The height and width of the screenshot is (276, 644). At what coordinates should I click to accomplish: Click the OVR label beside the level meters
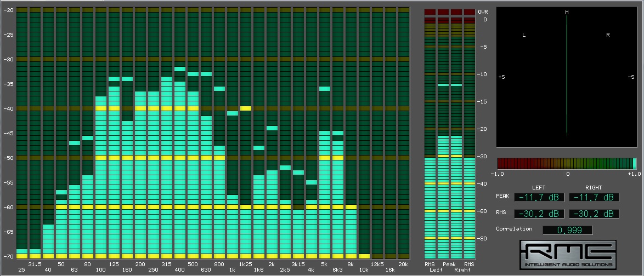coord(483,12)
